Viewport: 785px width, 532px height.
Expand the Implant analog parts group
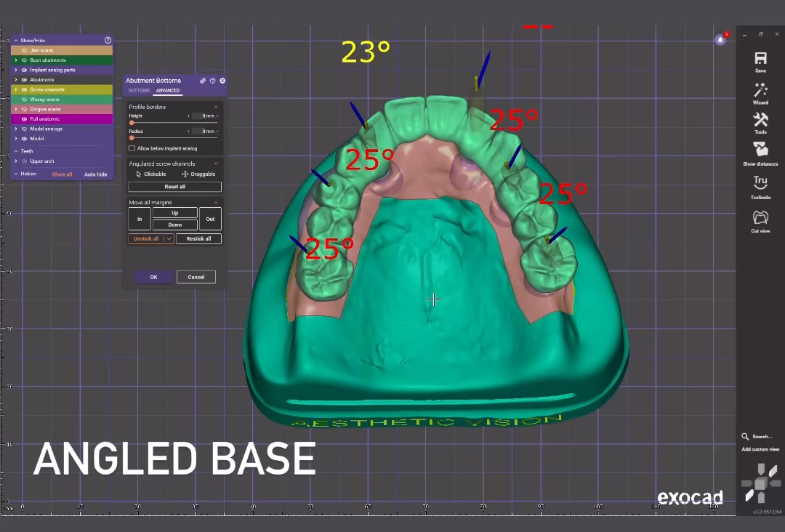click(x=15, y=70)
